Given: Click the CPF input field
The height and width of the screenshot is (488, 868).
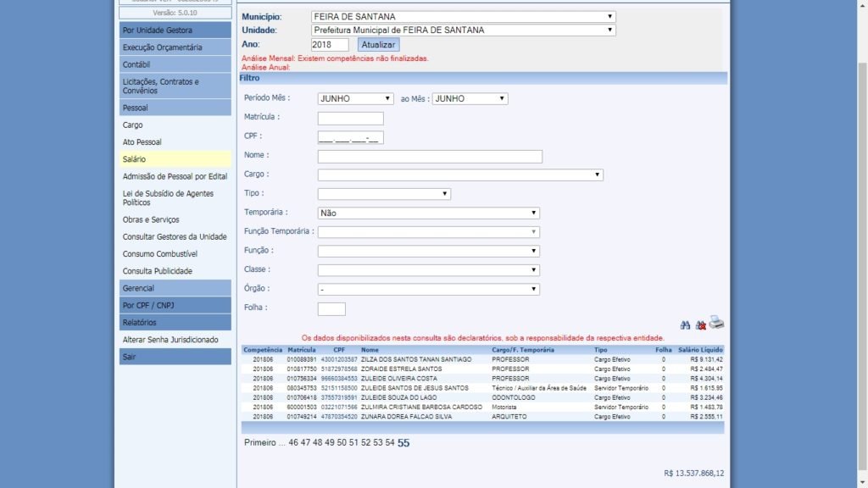Looking at the screenshot, I should pyautogui.click(x=350, y=137).
